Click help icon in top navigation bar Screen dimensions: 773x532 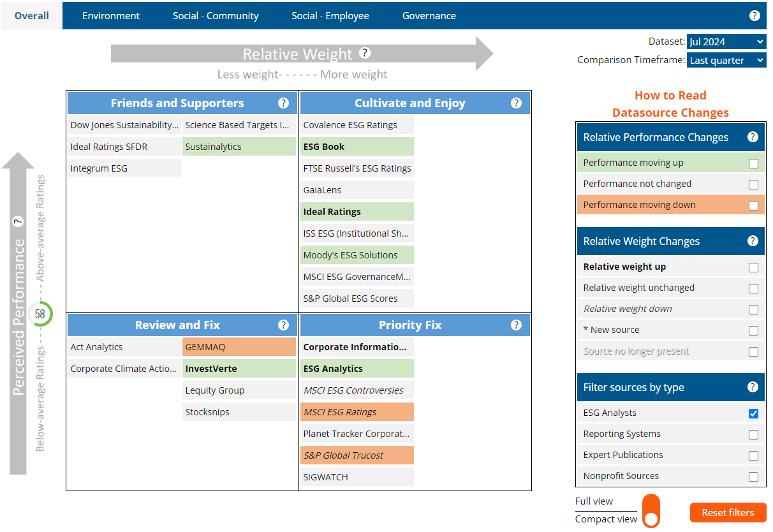coord(755,16)
